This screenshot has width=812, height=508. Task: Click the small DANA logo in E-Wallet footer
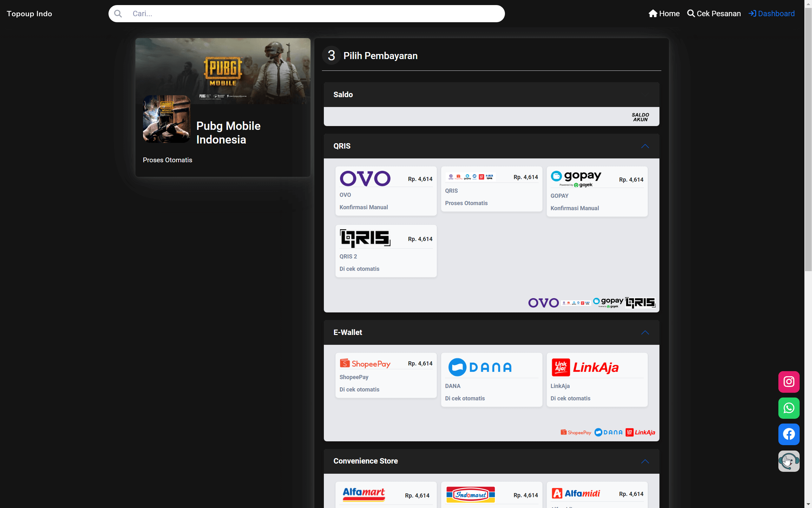pyautogui.click(x=608, y=432)
